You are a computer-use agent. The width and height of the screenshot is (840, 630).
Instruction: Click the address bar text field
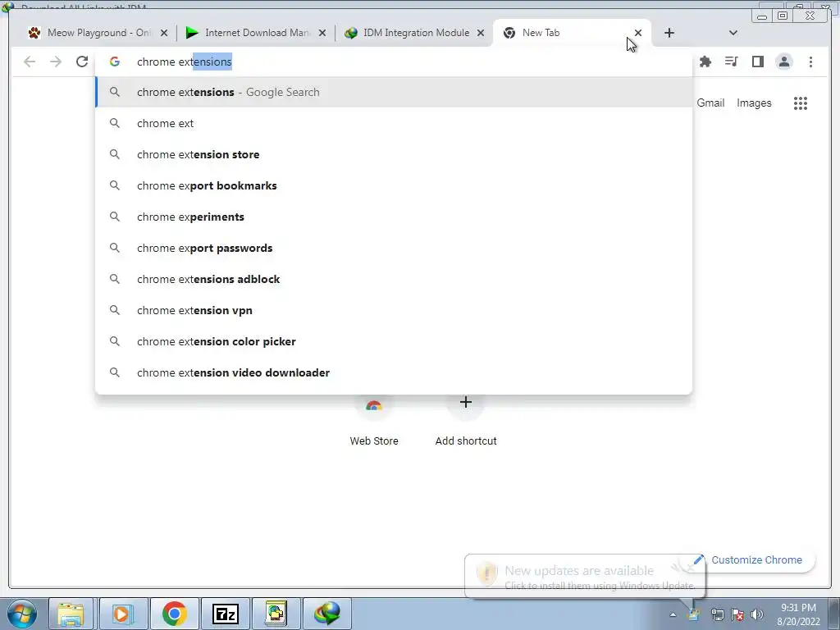click(x=394, y=62)
